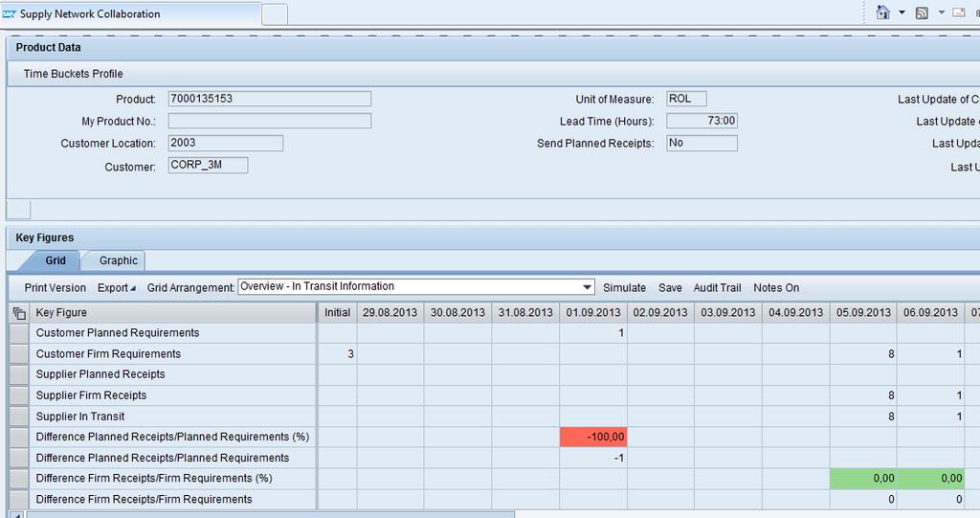Click the Initial column header
The height and width of the screenshot is (518, 980).
[x=337, y=313]
